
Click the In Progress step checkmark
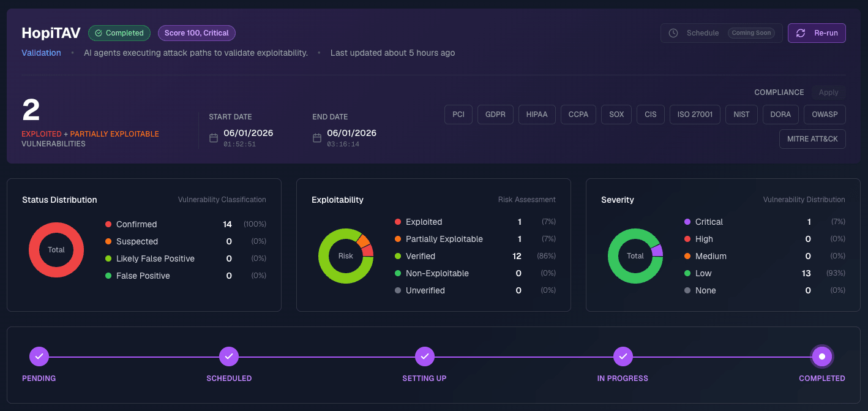[x=623, y=356]
